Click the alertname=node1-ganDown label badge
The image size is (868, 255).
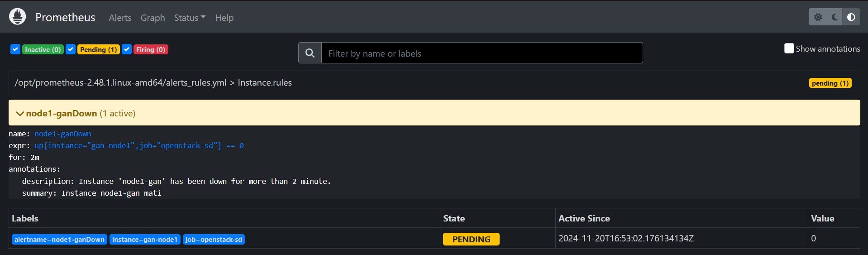coord(59,240)
